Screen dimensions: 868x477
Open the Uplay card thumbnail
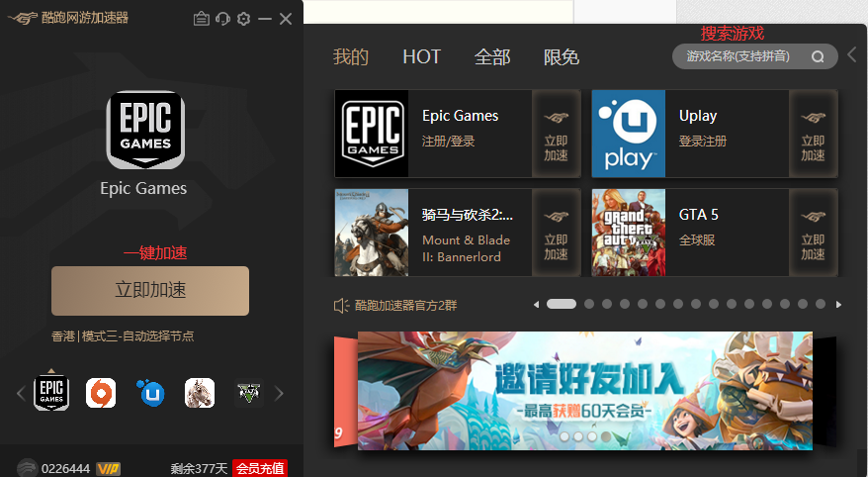pos(629,134)
